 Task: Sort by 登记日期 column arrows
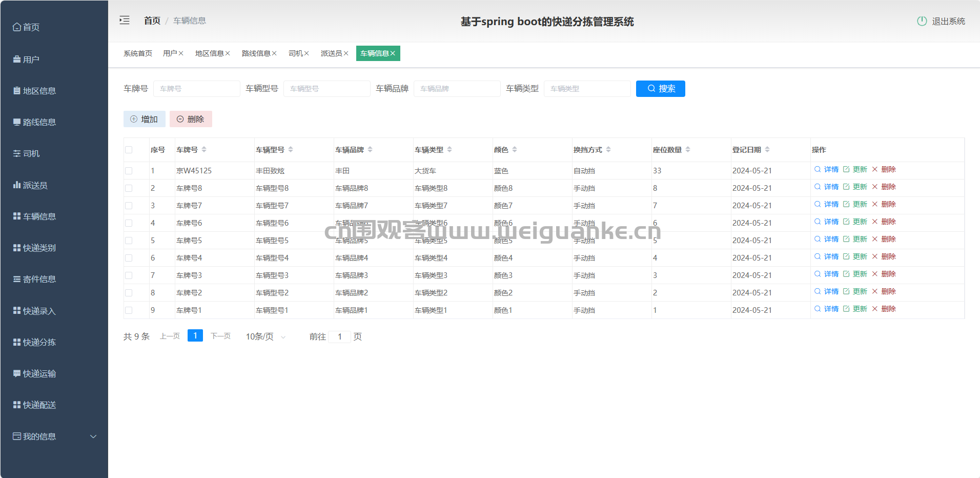coord(767,150)
